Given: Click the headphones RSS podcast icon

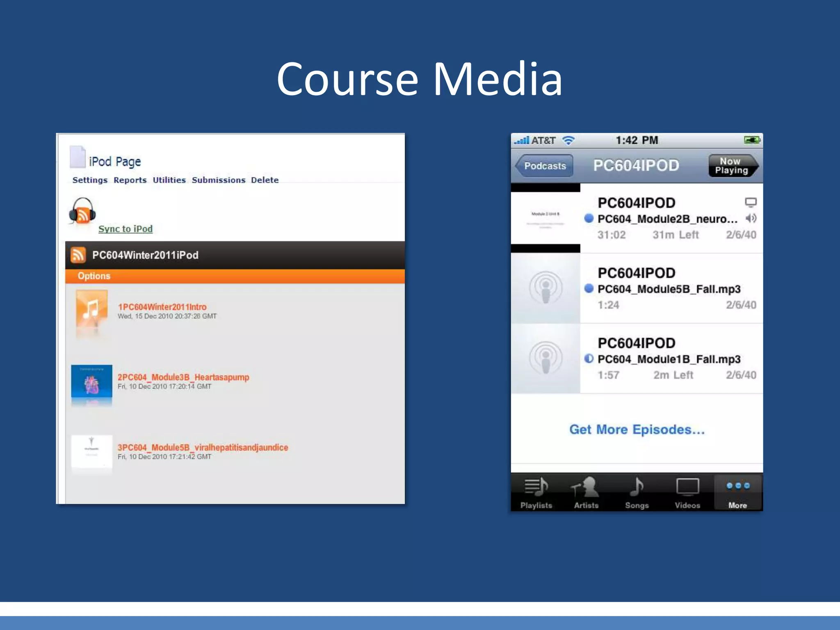Looking at the screenshot, I should point(82,212).
